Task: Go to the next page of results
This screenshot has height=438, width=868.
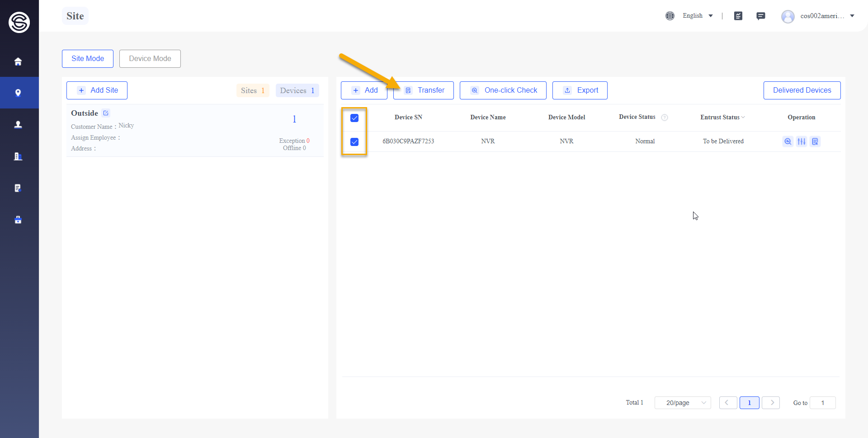Action: pyautogui.click(x=771, y=403)
